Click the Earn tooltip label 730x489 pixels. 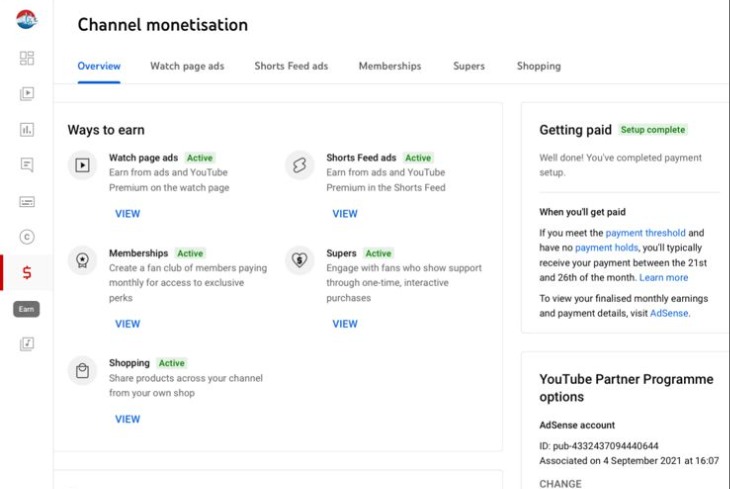click(x=27, y=309)
